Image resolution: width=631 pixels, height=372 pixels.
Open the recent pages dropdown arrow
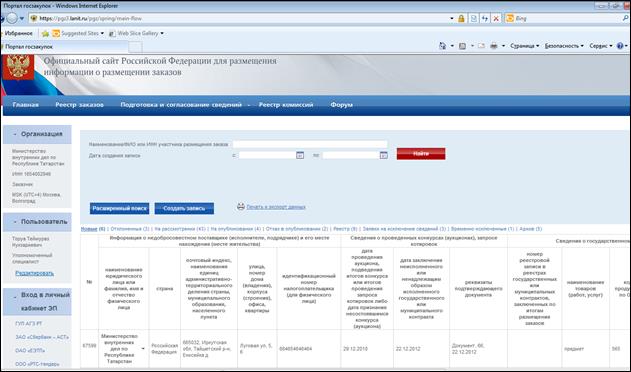pos(22,19)
